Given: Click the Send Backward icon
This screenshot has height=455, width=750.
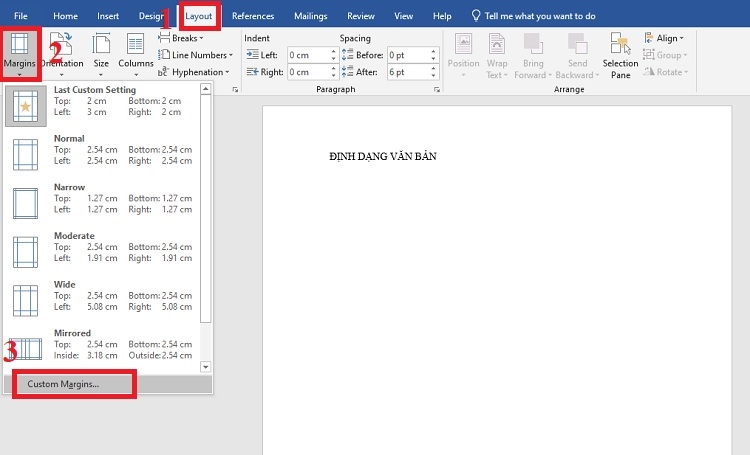Looking at the screenshot, I should pos(576,54).
